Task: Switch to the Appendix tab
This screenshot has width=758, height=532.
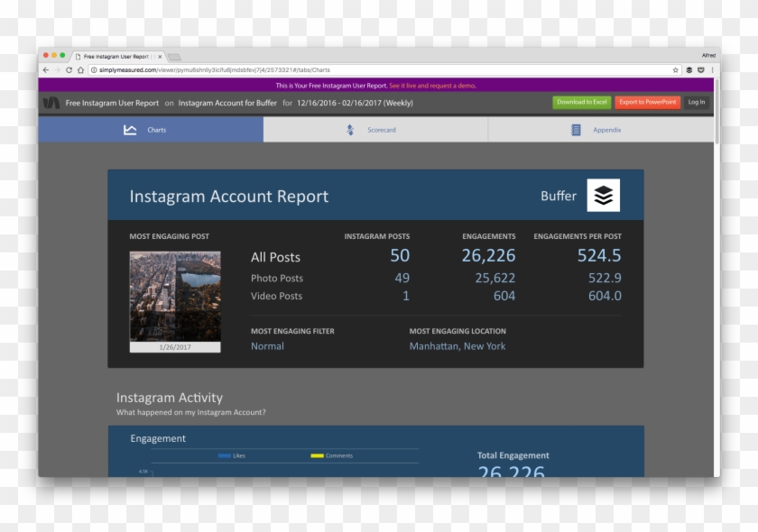Action: (606, 129)
